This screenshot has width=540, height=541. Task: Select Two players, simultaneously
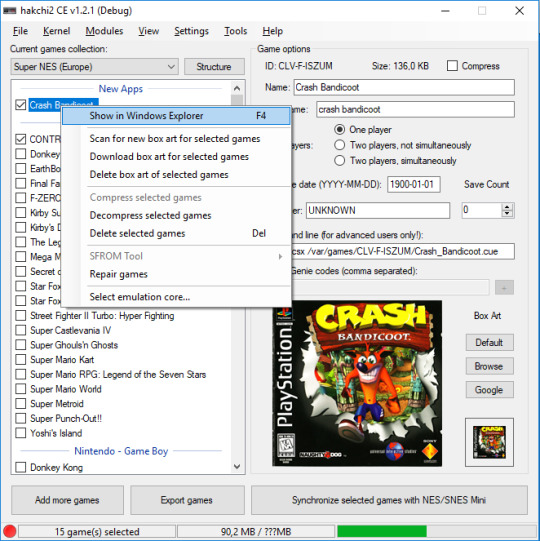pyautogui.click(x=340, y=160)
